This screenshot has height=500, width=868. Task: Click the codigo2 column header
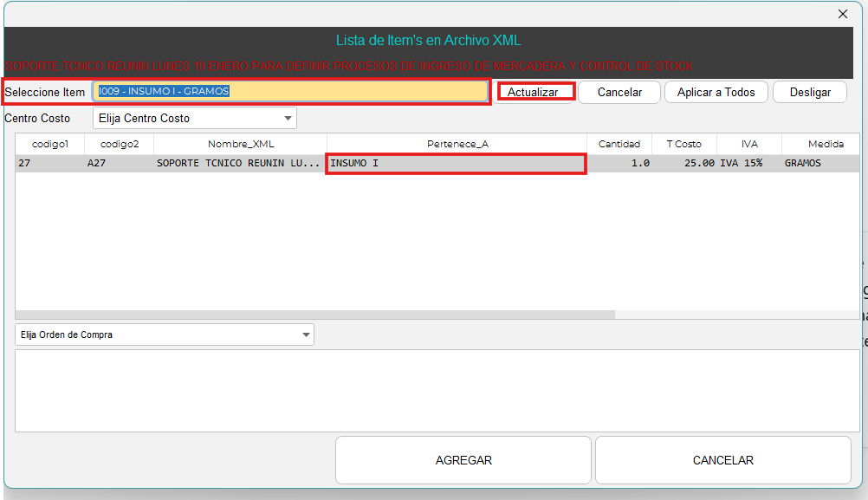[119, 144]
